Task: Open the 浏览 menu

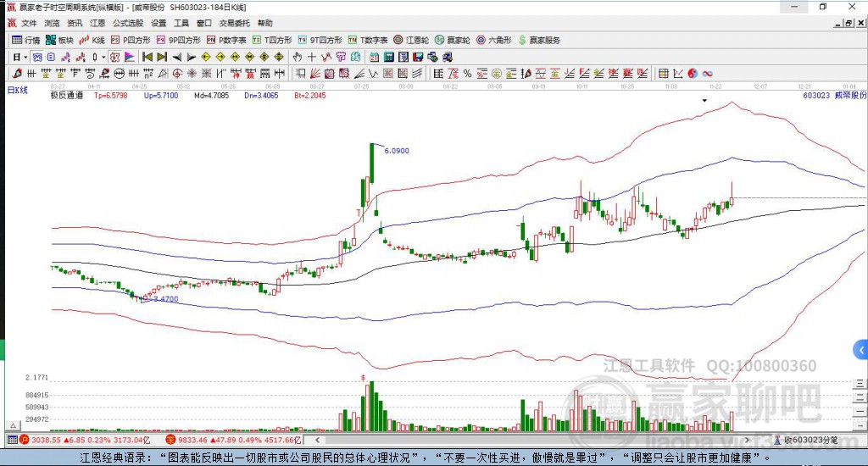Action: click(52, 23)
